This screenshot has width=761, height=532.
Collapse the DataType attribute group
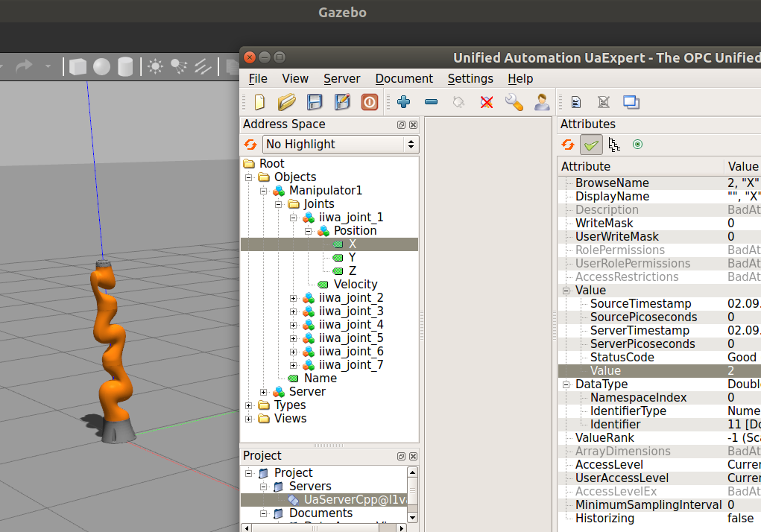coord(566,385)
